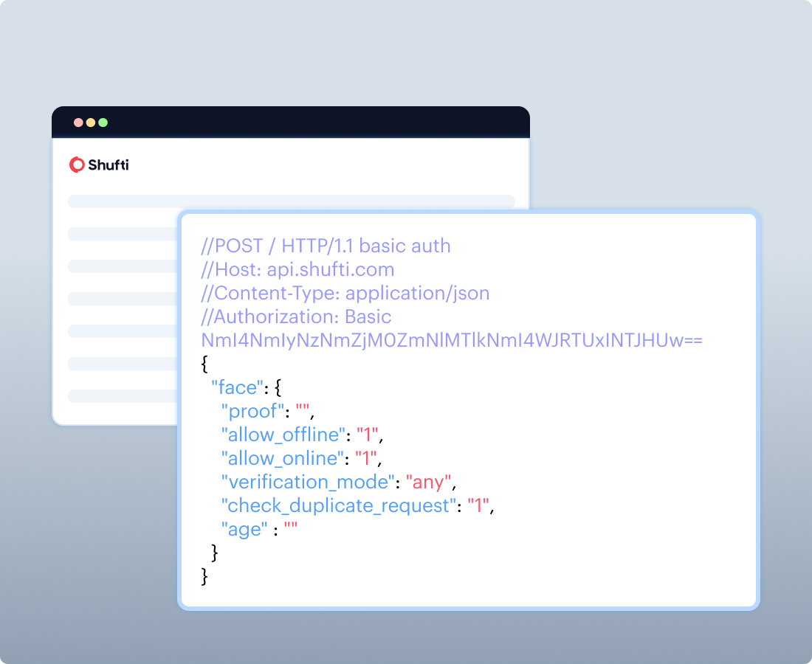The image size is (812, 664).
Task: Select the "//POST / HTTP/1.1 basic auth" line
Action: (326, 246)
